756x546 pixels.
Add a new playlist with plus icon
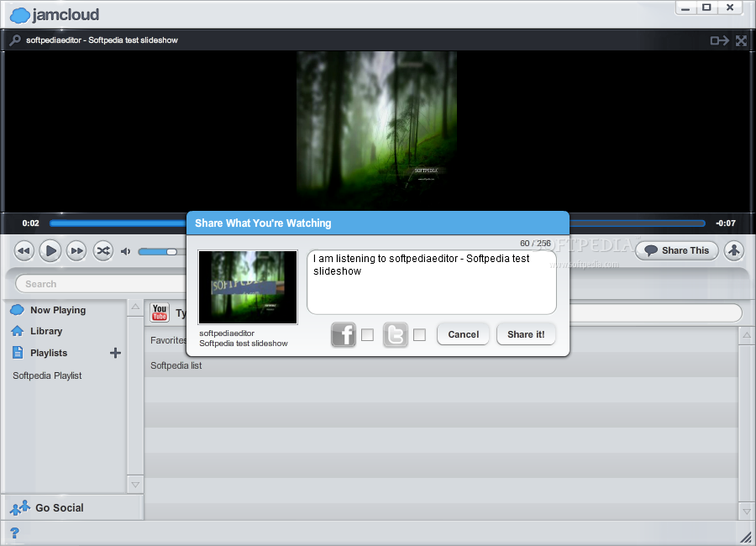click(x=115, y=353)
